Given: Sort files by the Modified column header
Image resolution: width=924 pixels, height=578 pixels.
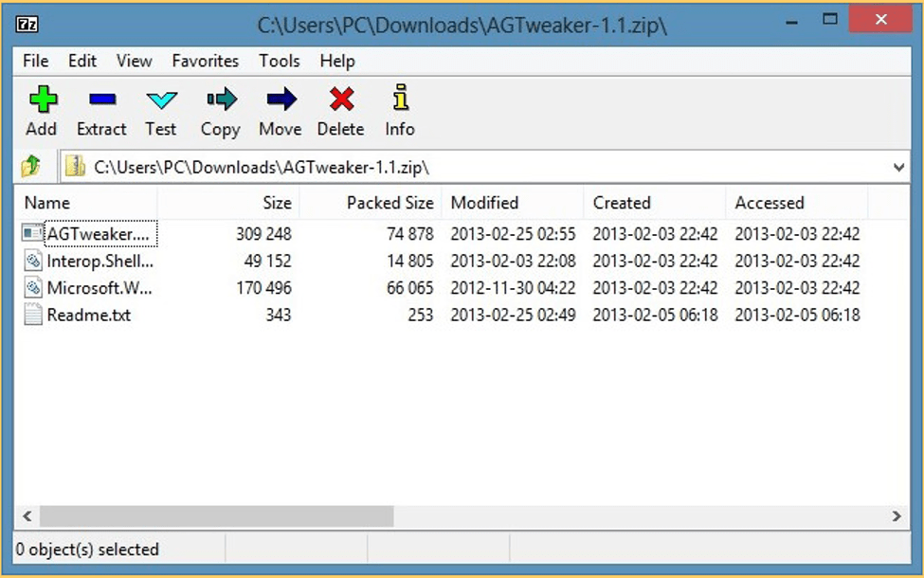Looking at the screenshot, I should [x=484, y=203].
